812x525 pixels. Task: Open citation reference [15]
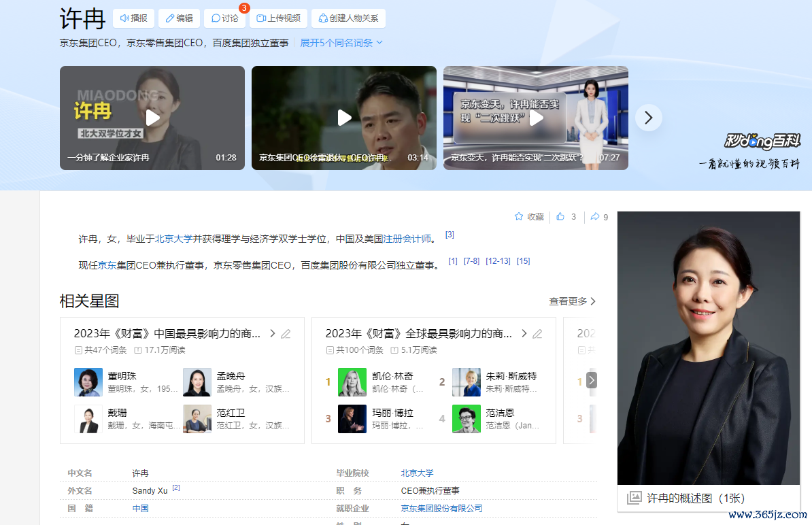[524, 261]
